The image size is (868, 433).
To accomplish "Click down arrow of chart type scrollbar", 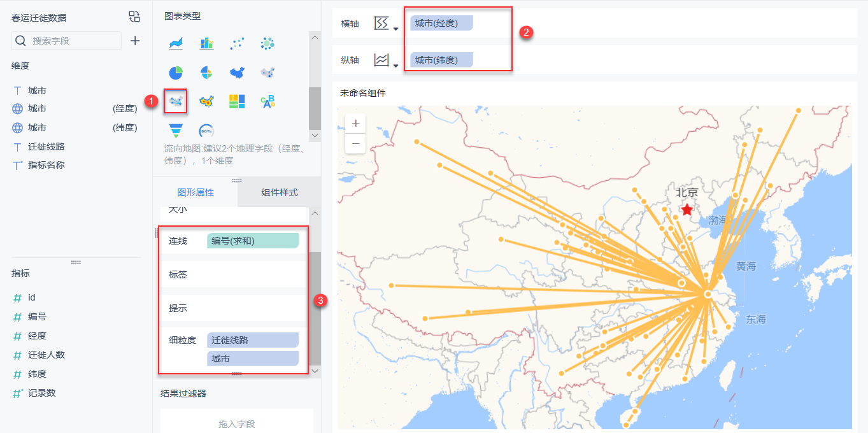I will coord(315,135).
